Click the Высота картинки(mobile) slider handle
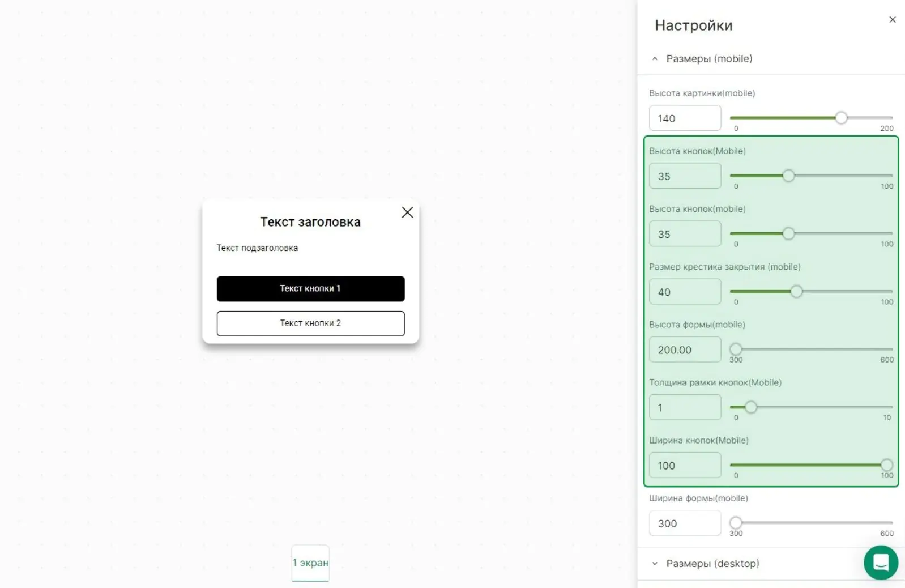Viewport: 905px width, 588px height. [x=842, y=118]
